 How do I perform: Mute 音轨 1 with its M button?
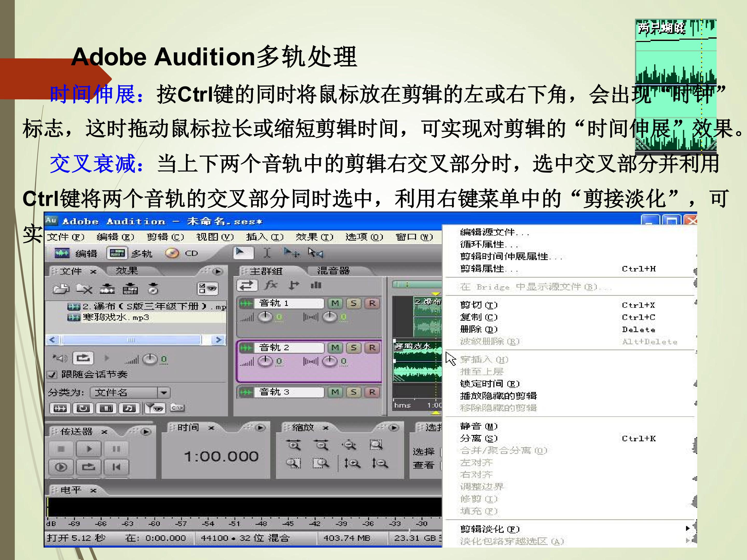(335, 303)
